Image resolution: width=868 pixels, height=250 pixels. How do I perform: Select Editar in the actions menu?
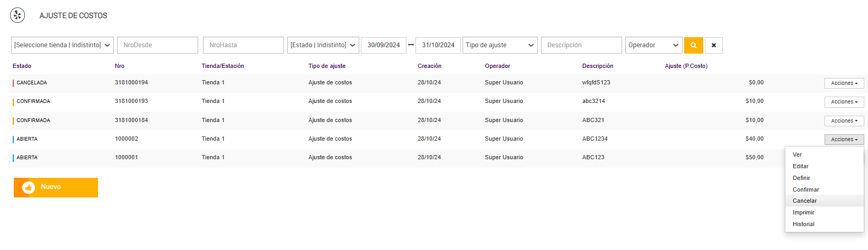(800, 166)
